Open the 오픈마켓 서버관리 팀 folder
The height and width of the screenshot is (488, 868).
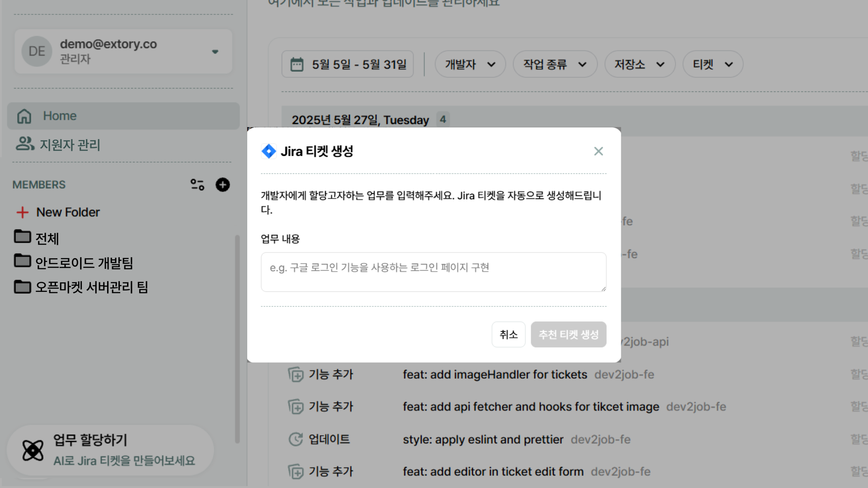91,287
